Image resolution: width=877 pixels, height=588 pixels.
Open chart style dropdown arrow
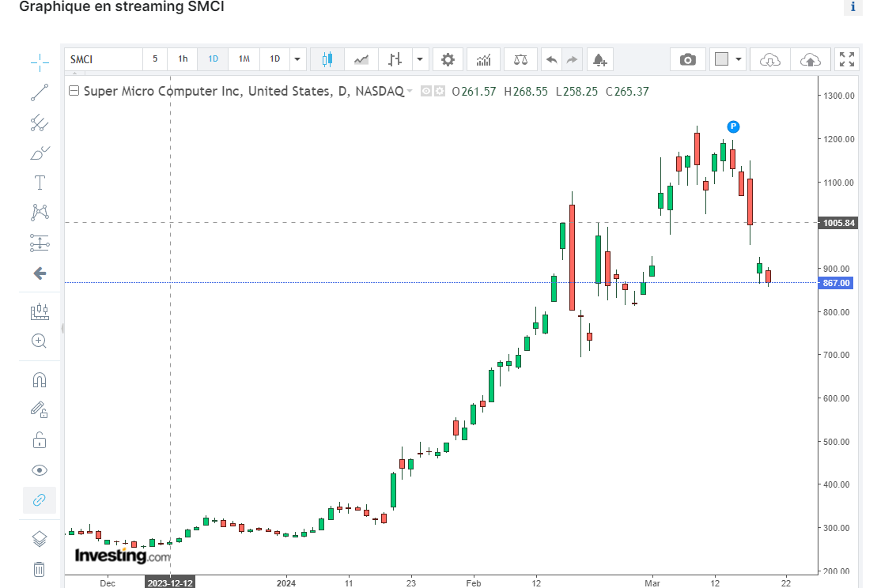(420, 59)
